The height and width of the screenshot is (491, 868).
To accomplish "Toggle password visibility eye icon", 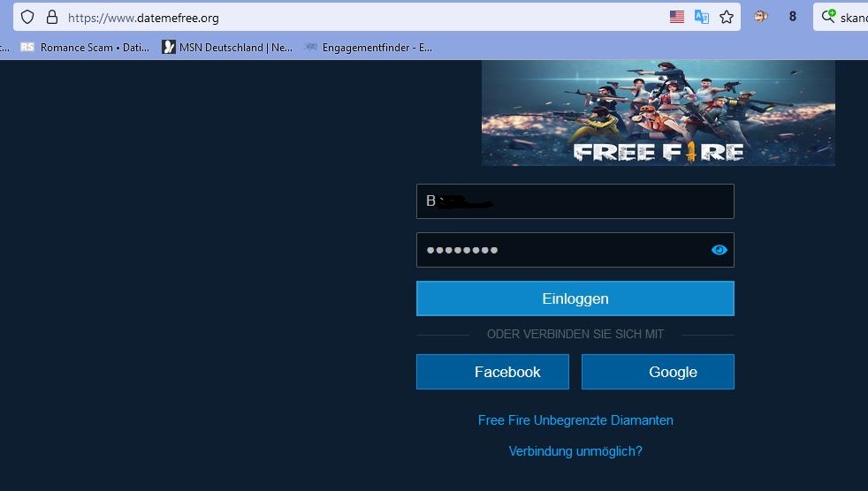I will (x=720, y=250).
